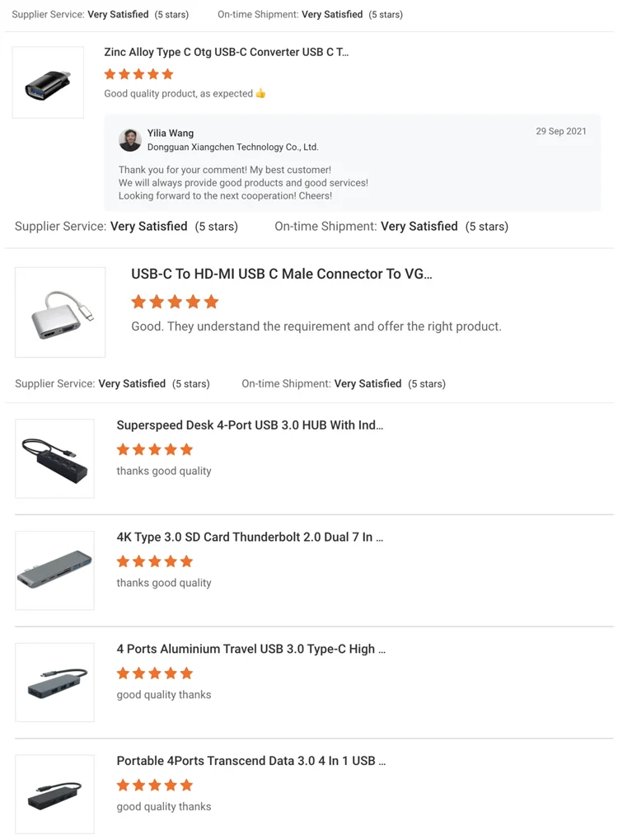
Task: Click the Dongguan Xiangchen Technology Co., Ltd. name
Action: [x=232, y=148]
